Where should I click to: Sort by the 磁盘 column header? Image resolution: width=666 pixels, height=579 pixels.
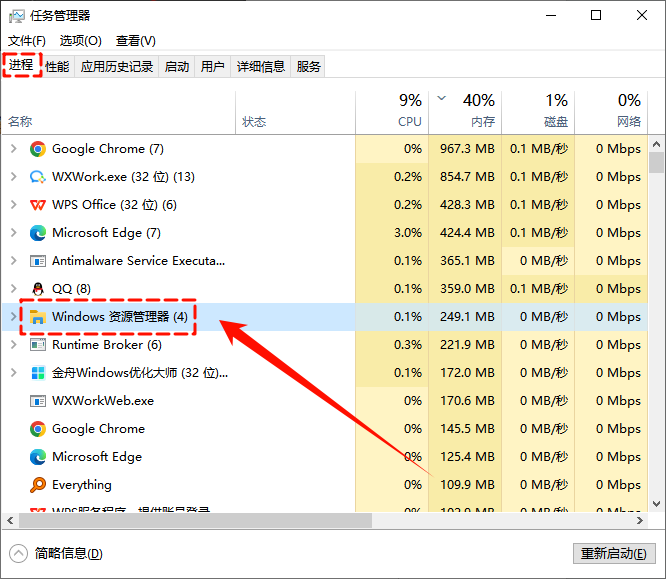(538, 113)
